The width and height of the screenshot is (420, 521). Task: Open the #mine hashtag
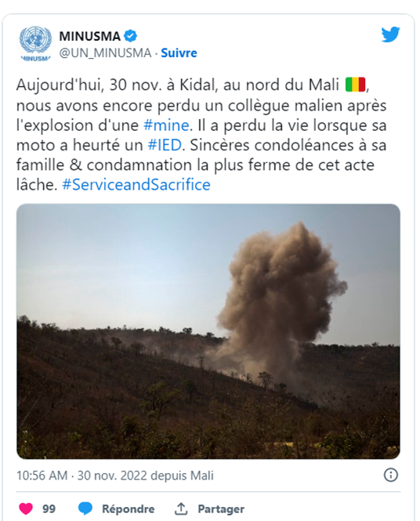tap(166, 125)
